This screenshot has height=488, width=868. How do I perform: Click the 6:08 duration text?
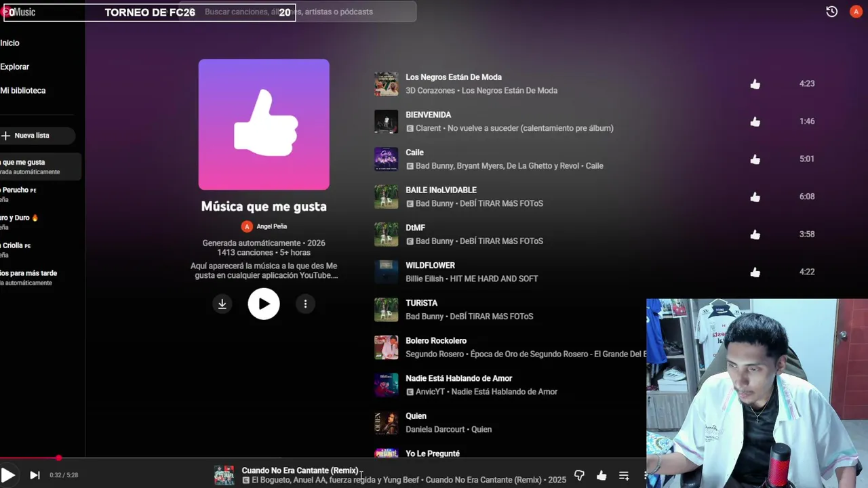(807, 197)
